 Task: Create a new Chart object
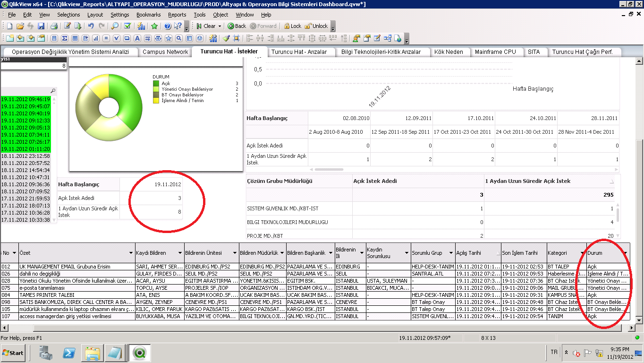click(96, 38)
